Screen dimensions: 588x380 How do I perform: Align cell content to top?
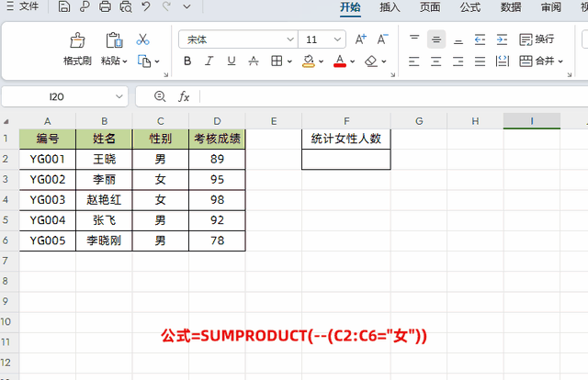click(x=414, y=39)
